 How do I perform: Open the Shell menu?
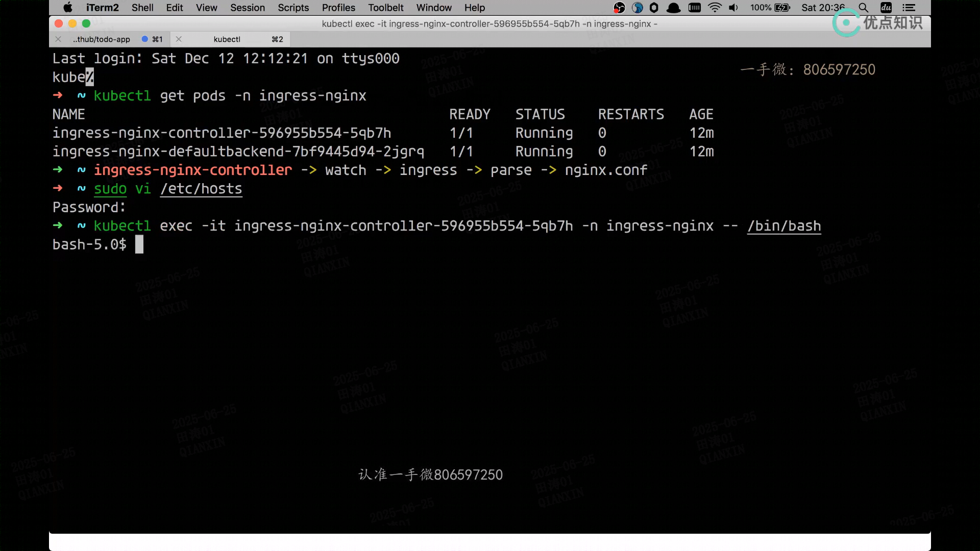coord(142,8)
